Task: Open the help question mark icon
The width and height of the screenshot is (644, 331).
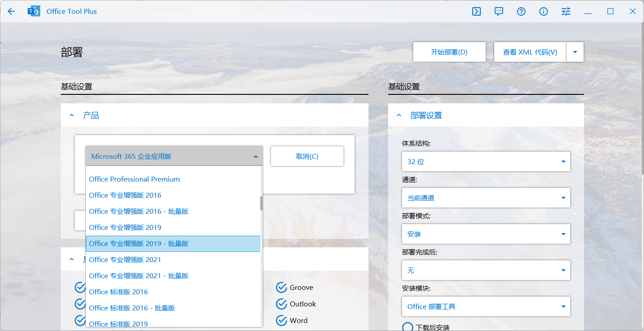Action: point(521,12)
